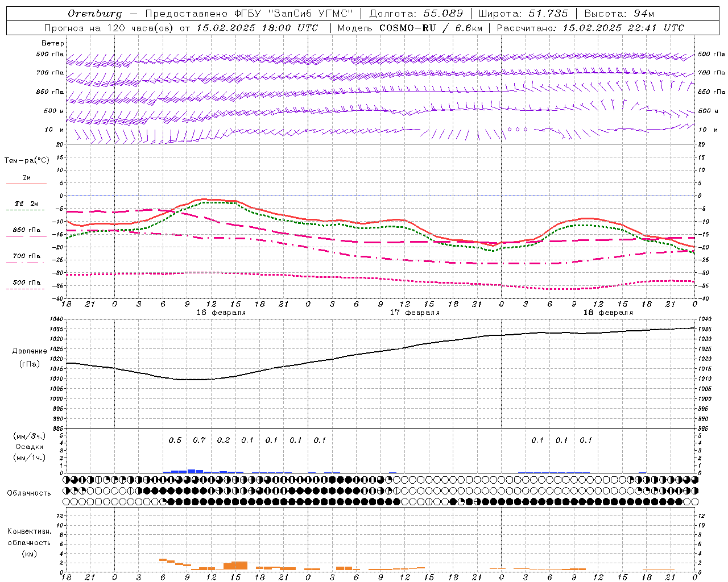The image size is (728, 582).
Task: Click the 850 гПа wind label on left
Action: pyautogui.click(x=50, y=92)
